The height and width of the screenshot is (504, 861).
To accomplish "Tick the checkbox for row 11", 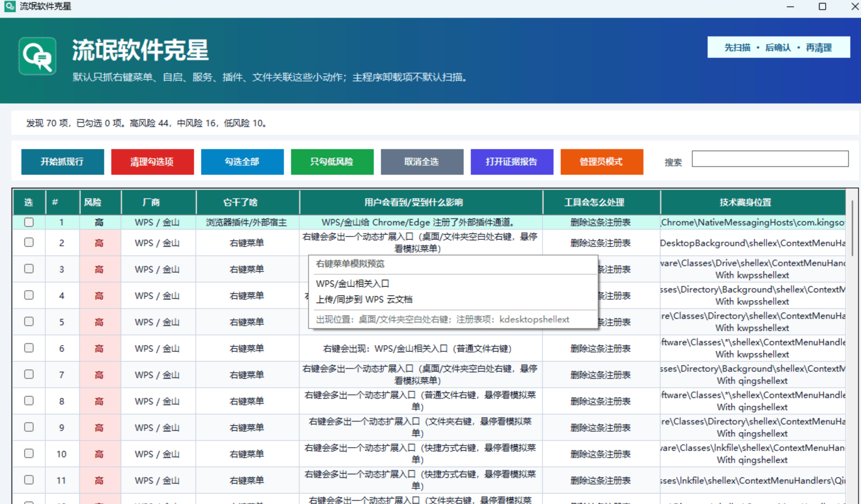I will click(x=29, y=480).
